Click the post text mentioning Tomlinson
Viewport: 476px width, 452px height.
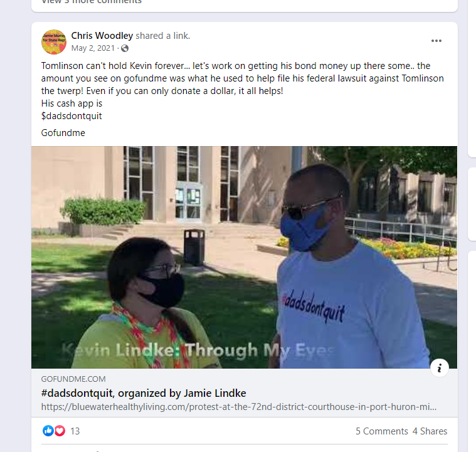(243, 78)
